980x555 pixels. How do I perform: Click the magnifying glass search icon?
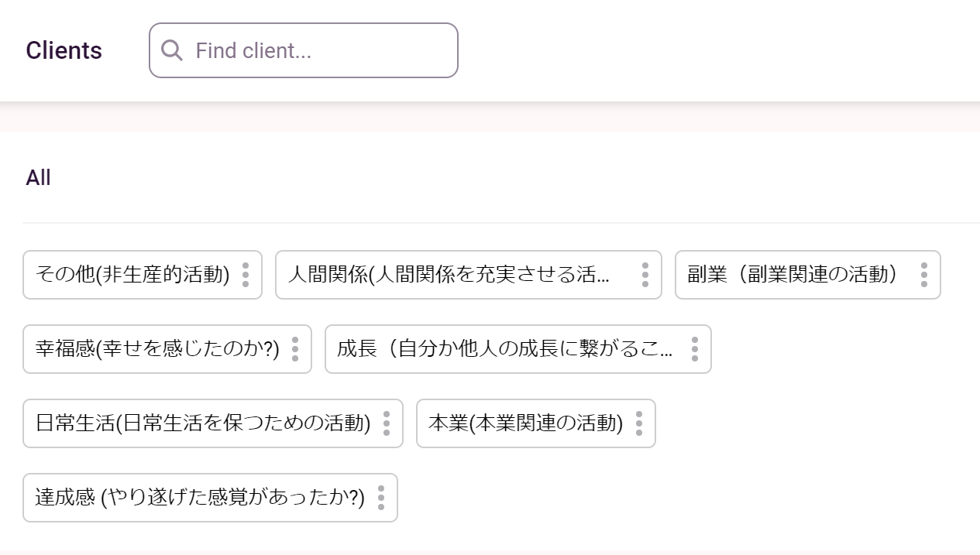(x=171, y=50)
